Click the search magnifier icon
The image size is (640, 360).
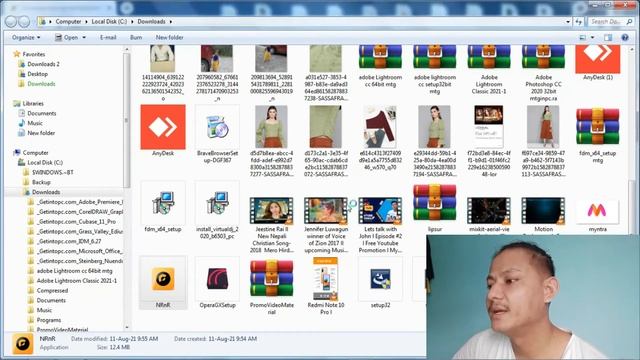click(x=629, y=22)
